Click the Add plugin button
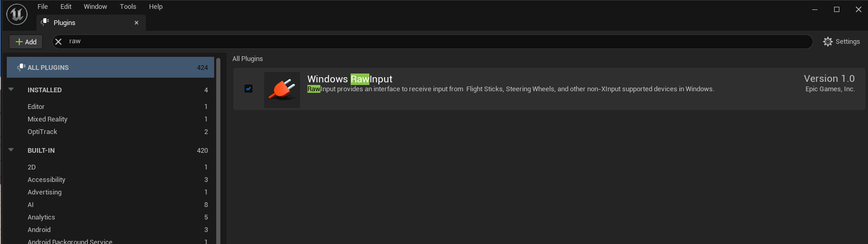The height and width of the screenshot is (244, 868). click(26, 42)
